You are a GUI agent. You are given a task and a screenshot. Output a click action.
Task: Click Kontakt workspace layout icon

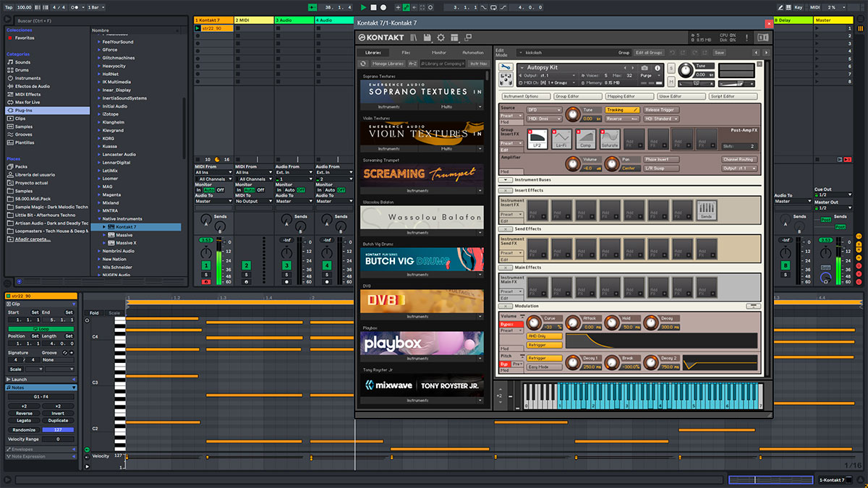(455, 37)
